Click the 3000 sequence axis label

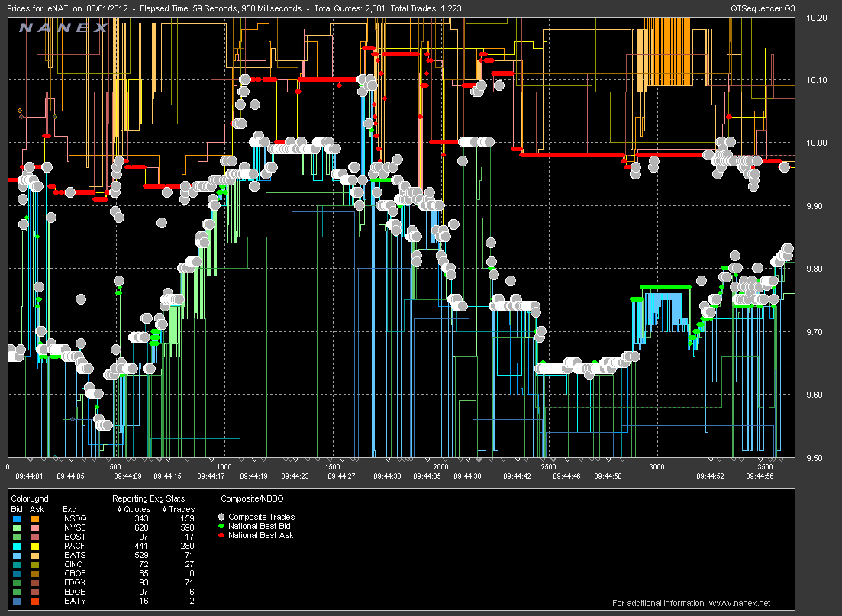click(657, 467)
